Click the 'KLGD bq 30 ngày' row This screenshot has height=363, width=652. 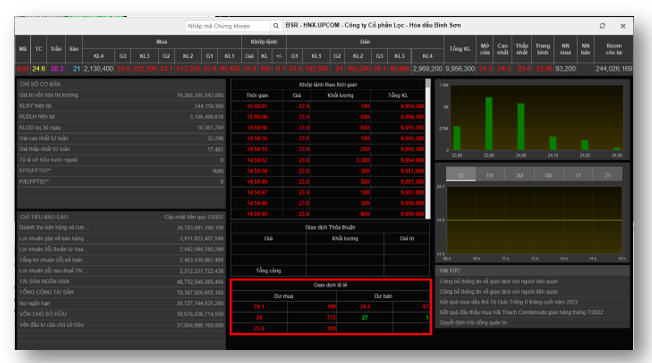tap(121, 127)
